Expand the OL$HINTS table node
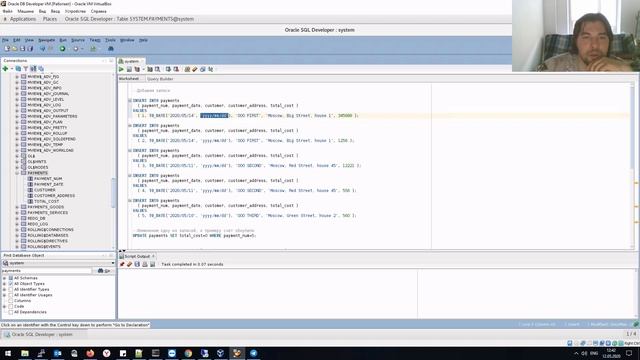The height and width of the screenshot is (360, 640). pyautogui.click(x=17, y=162)
